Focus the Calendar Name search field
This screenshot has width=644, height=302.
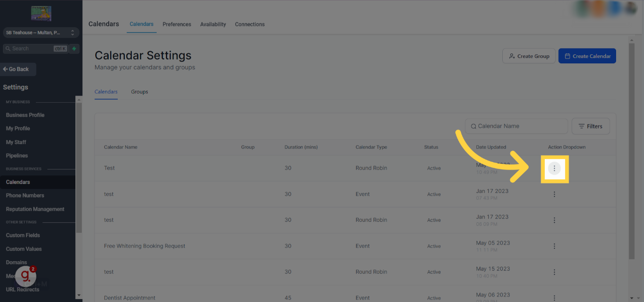516,127
